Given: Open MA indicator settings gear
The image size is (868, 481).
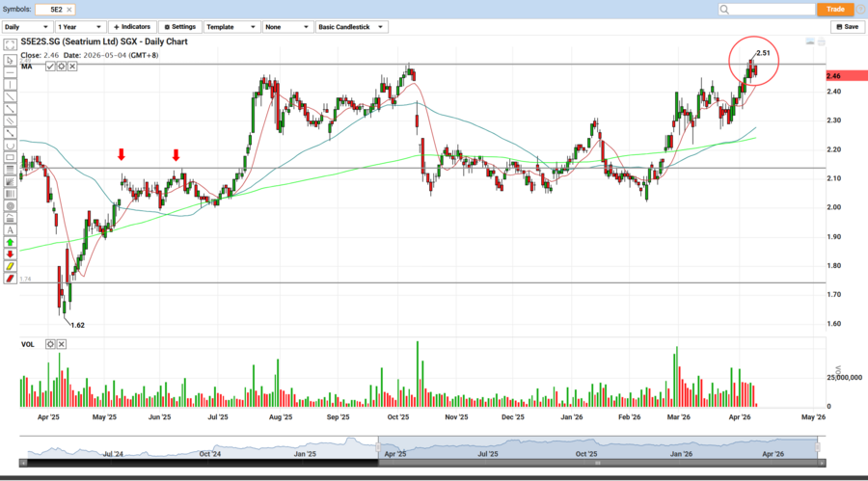Looking at the screenshot, I should [60, 67].
